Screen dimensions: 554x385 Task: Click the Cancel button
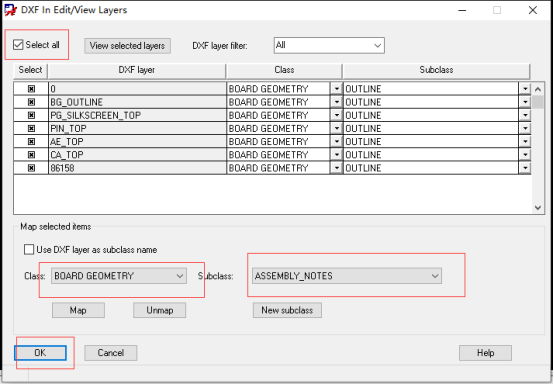111,353
